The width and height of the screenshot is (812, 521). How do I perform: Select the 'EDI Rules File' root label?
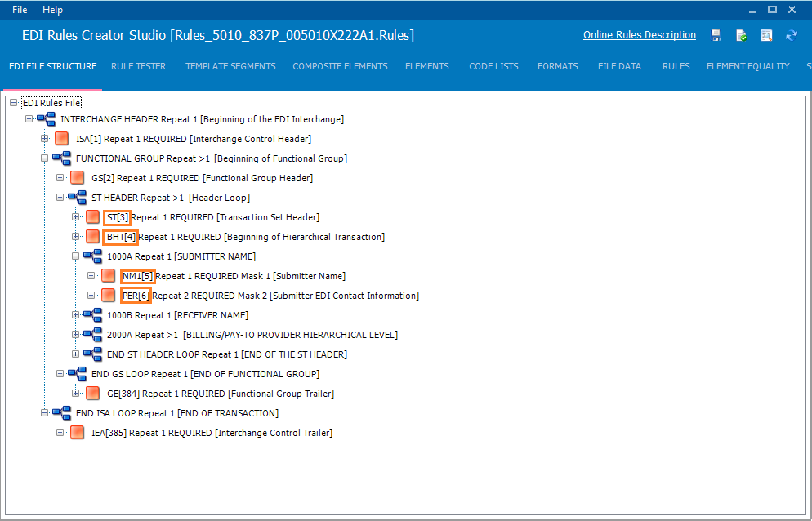(51, 103)
